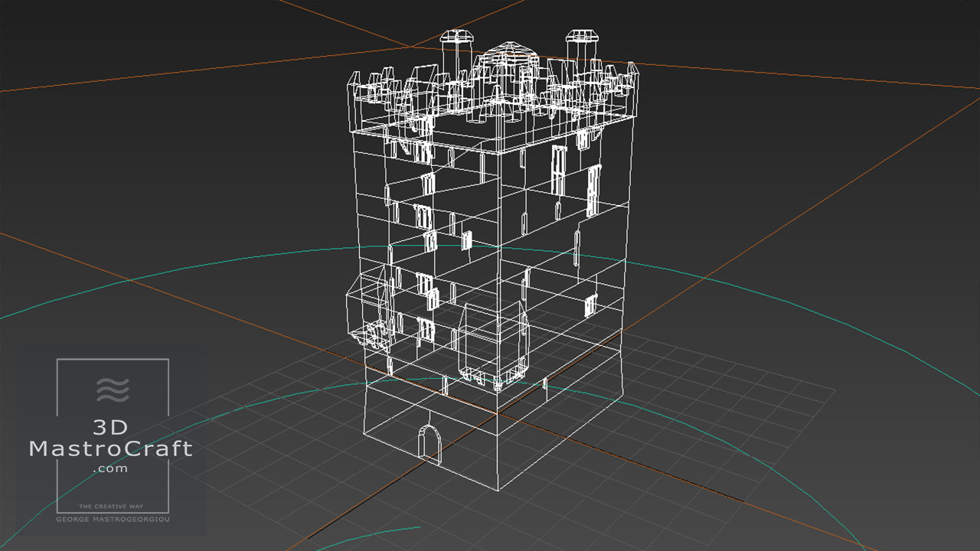980x551 pixels.
Task: Click the wave icon in the watermark logo
Action: (x=113, y=390)
